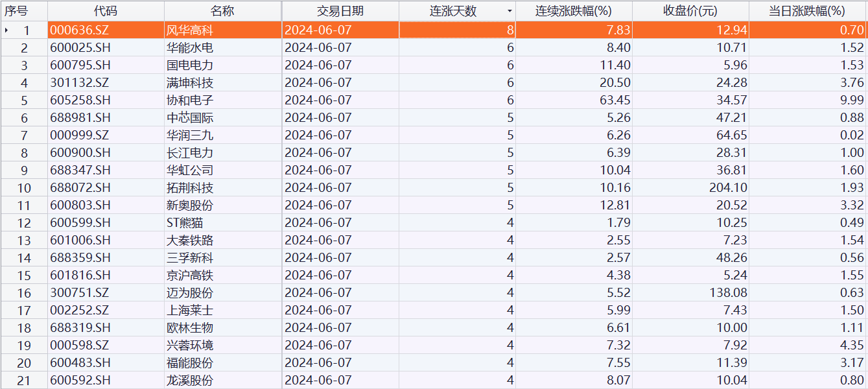The width and height of the screenshot is (868, 389).
Task: Click the 当日涨跌幅(%) column header
Action: (807, 11)
